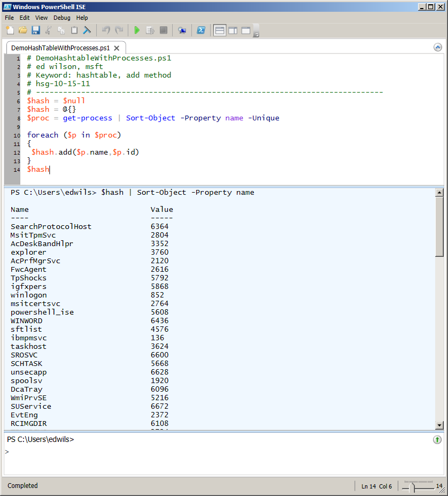Create a new script file
Viewport: 448px width, 496px height.
pos(10,30)
